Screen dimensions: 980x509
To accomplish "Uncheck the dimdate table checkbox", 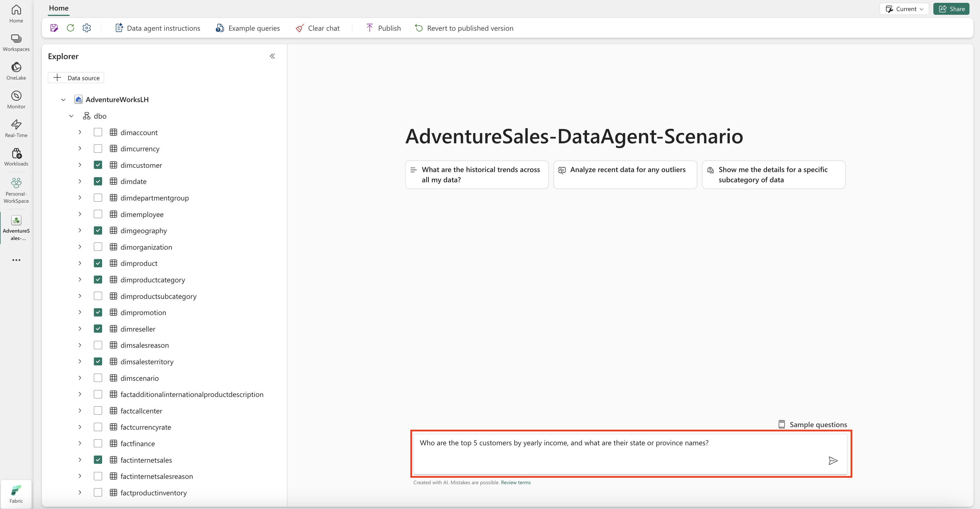I will (98, 181).
